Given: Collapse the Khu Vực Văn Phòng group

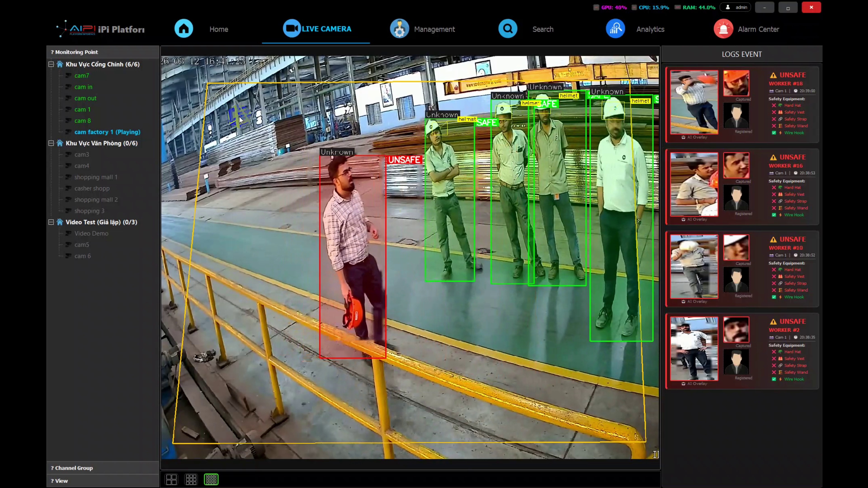Looking at the screenshot, I should pyautogui.click(x=51, y=143).
